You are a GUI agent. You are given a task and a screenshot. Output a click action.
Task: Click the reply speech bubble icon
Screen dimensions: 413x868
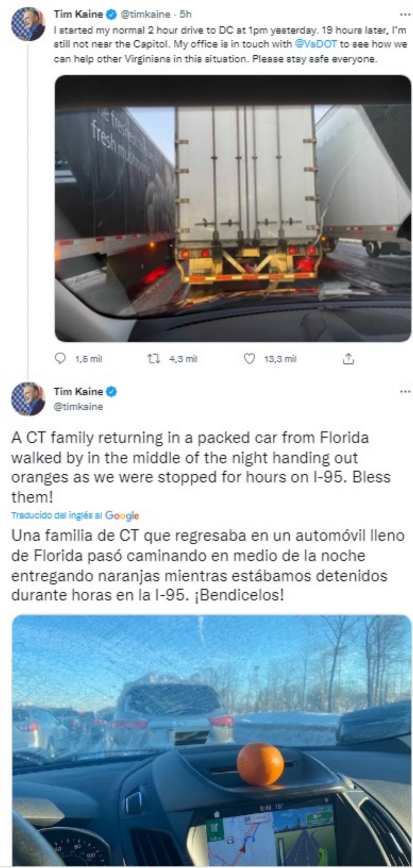pos(60,359)
